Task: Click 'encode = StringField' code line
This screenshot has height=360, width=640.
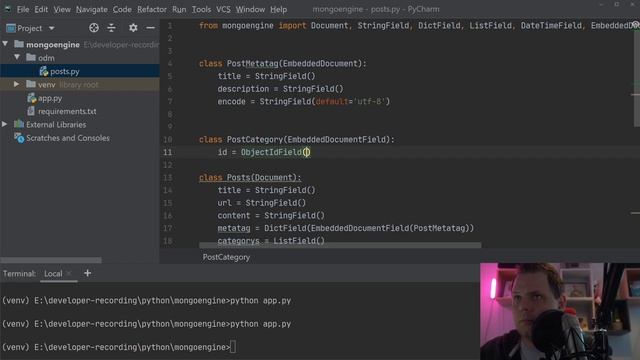Action: coord(304,101)
